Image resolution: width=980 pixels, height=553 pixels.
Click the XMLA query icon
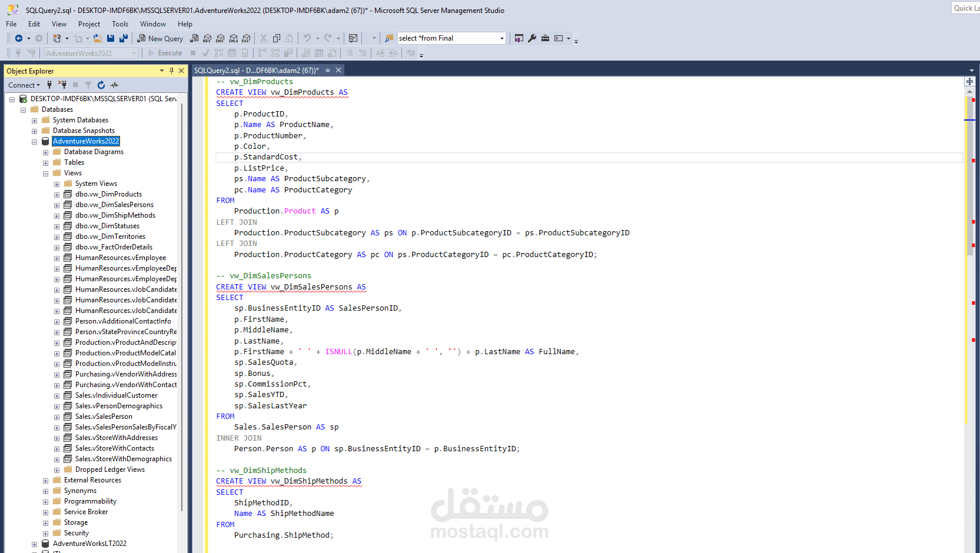click(233, 38)
